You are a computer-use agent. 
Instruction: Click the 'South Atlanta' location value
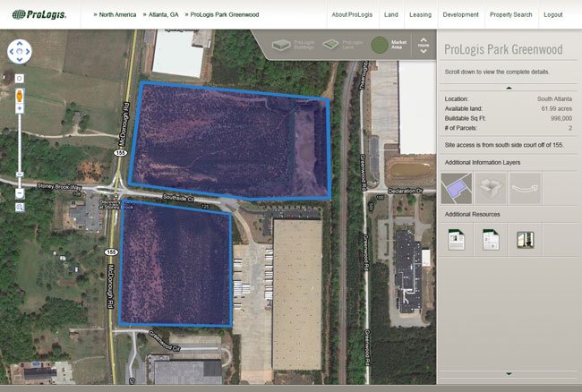[554, 99]
